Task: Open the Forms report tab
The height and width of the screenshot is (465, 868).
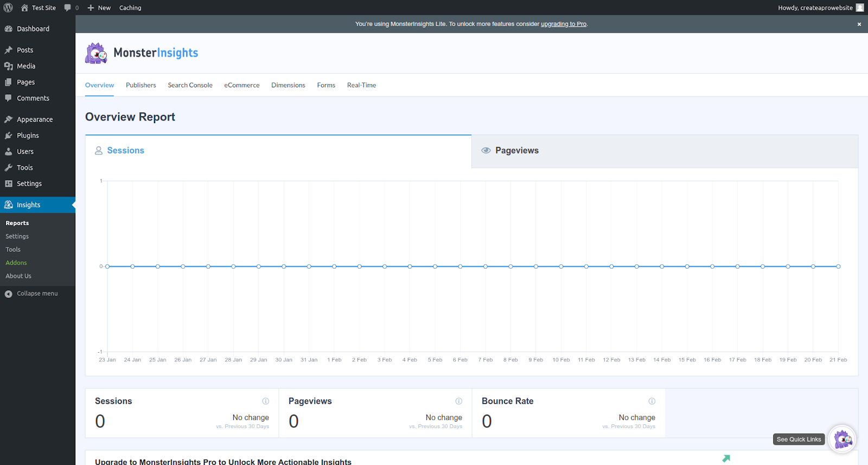Action: pyautogui.click(x=326, y=85)
